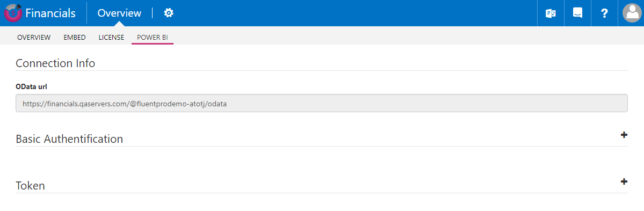
Task: Expand the Basic Authentification section plus icon
Action: coord(624,135)
